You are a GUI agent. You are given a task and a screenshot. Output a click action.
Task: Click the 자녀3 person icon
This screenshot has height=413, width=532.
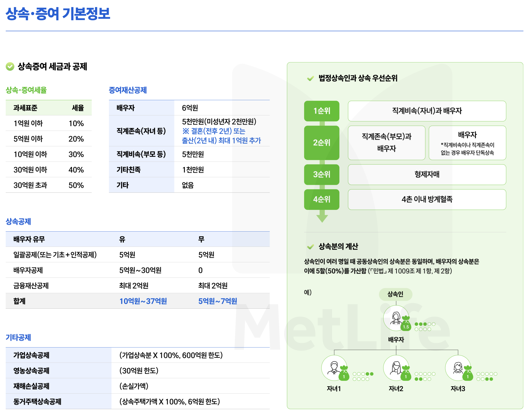pyautogui.click(x=458, y=368)
